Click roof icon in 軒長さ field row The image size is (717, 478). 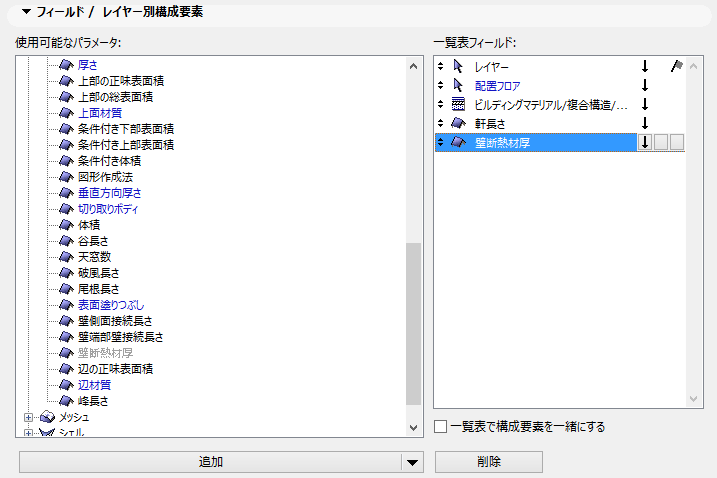pyautogui.click(x=458, y=124)
